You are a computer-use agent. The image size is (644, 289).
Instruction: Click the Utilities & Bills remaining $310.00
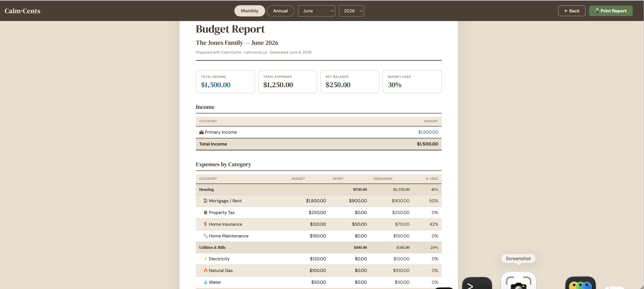pyautogui.click(x=403, y=248)
